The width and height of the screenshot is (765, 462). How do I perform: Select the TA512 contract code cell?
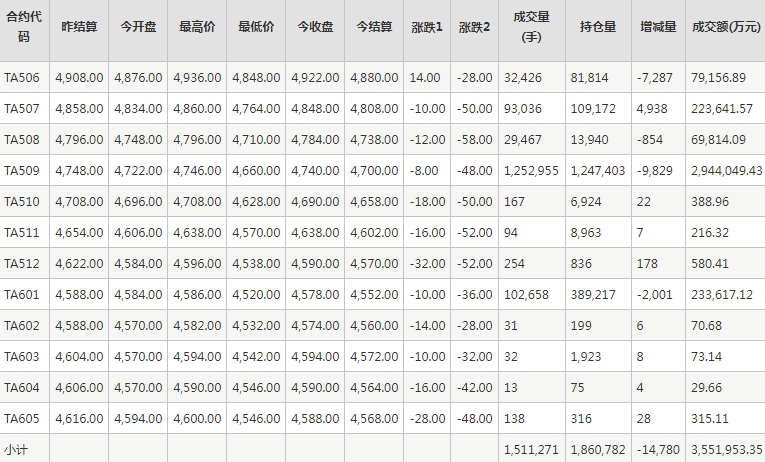point(22,263)
